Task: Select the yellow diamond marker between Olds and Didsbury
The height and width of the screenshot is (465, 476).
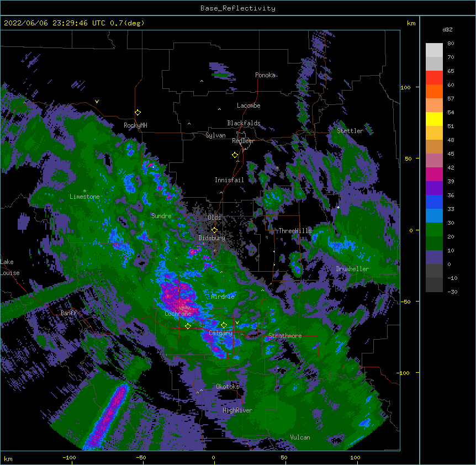Action: click(x=215, y=230)
